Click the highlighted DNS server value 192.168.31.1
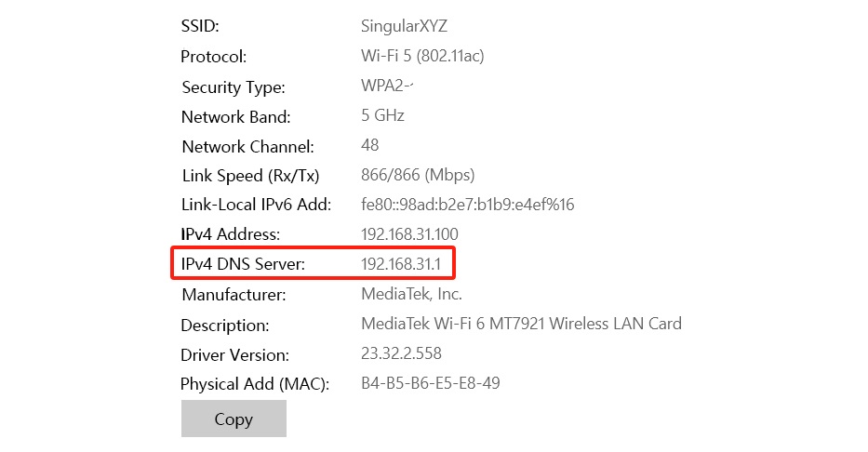 (401, 264)
